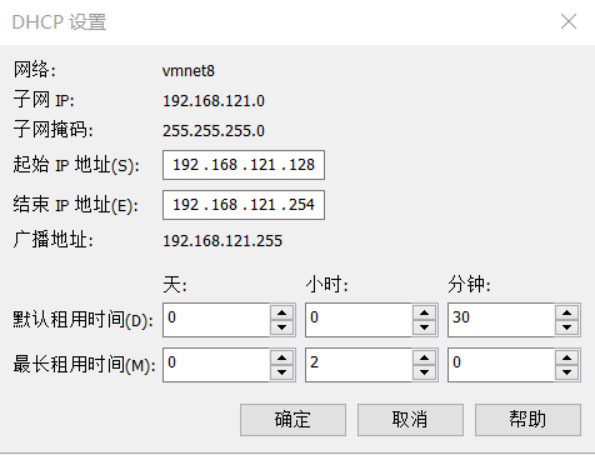Decrease maximum lease time hours value
This screenshot has height=455, width=595.
pos(424,372)
